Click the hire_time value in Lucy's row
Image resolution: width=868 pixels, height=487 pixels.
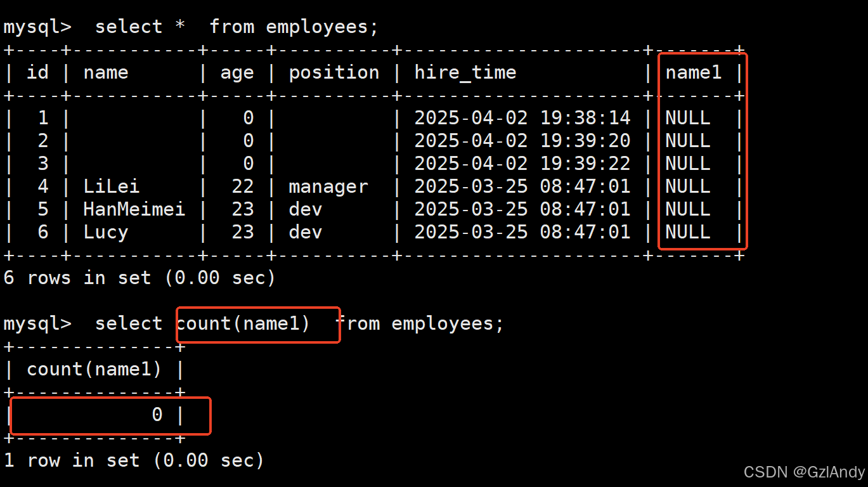click(522, 232)
